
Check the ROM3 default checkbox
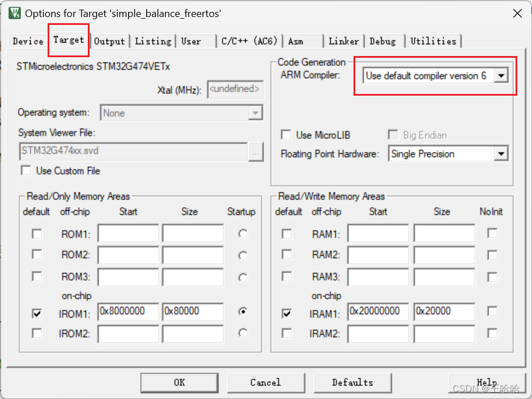tap(37, 277)
